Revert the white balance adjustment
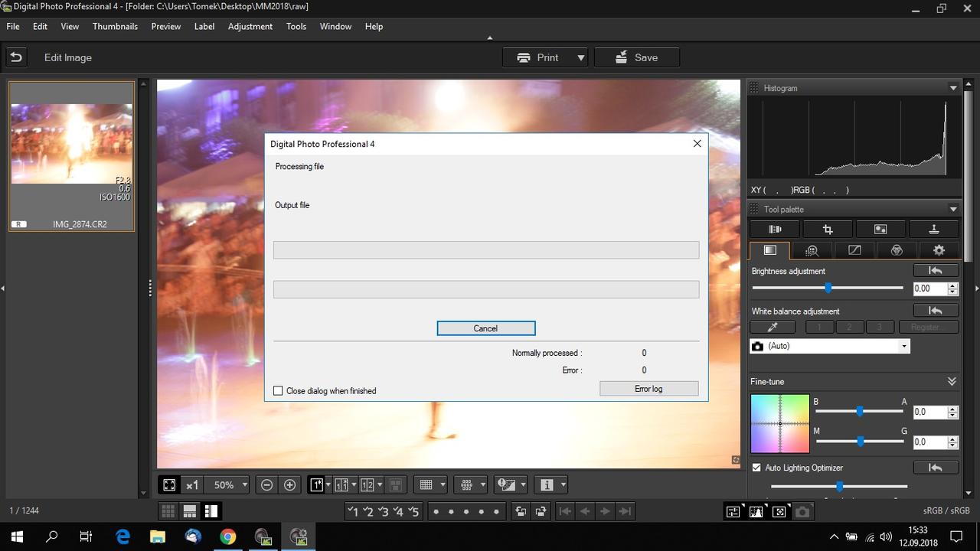 (x=936, y=311)
